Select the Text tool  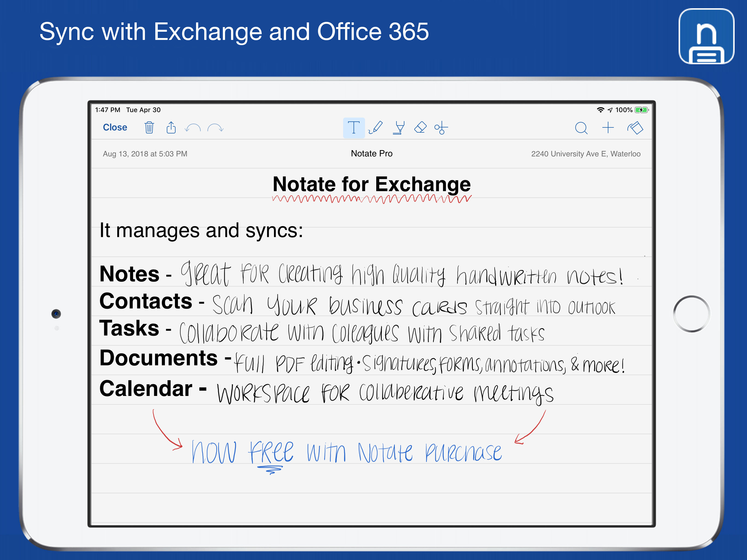(354, 128)
